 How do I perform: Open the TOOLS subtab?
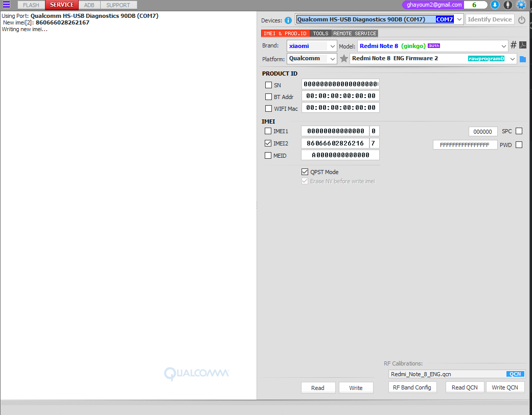pyautogui.click(x=320, y=33)
